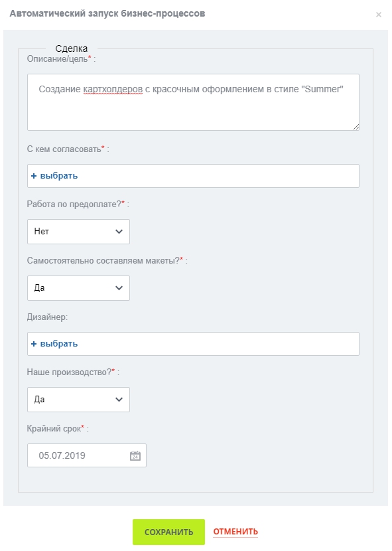This screenshot has height=551, width=392.
Task: Focus the Описание/цель text area
Action: 193,102
